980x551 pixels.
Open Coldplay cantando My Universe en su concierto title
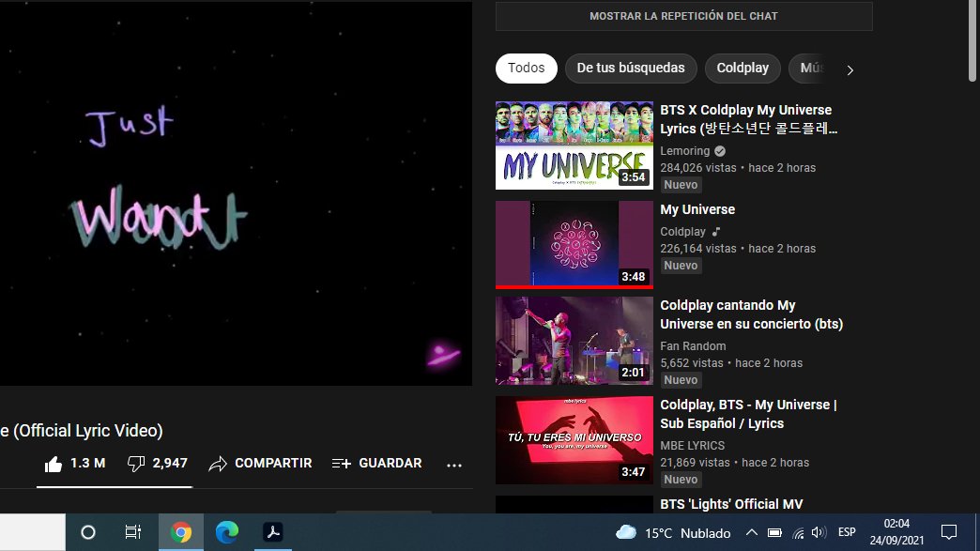click(751, 314)
